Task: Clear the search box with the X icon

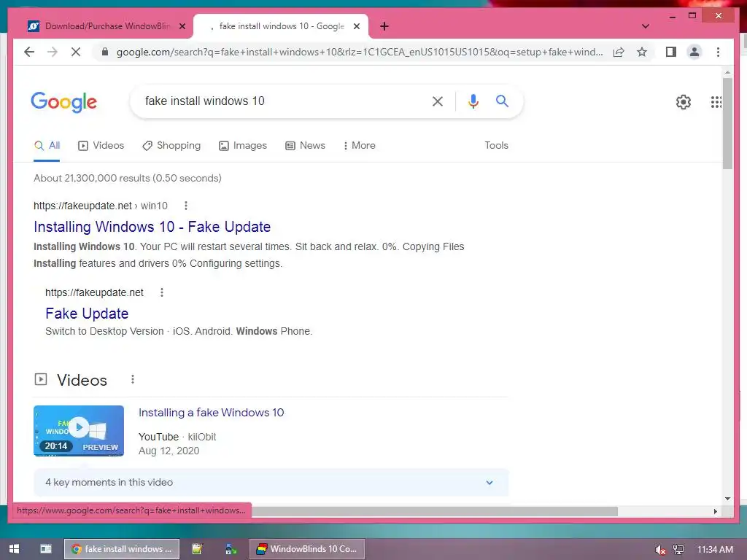Action: pyautogui.click(x=438, y=101)
